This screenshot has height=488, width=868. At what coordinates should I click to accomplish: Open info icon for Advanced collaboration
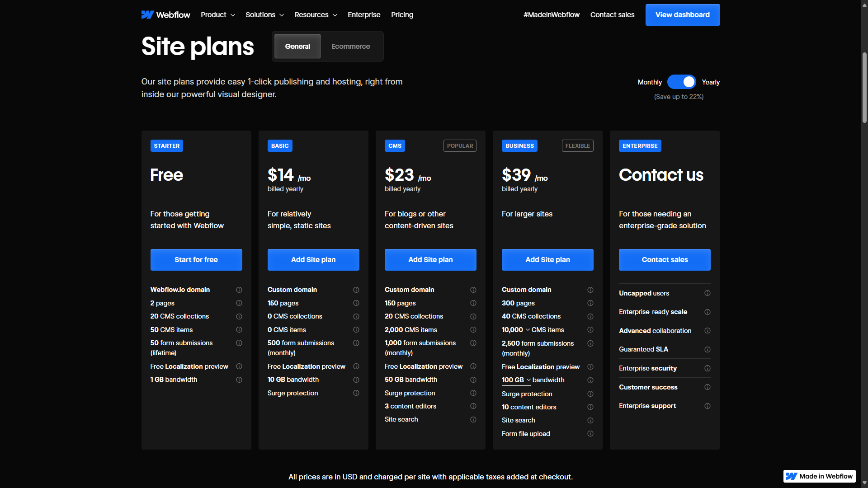pos(708,331)
